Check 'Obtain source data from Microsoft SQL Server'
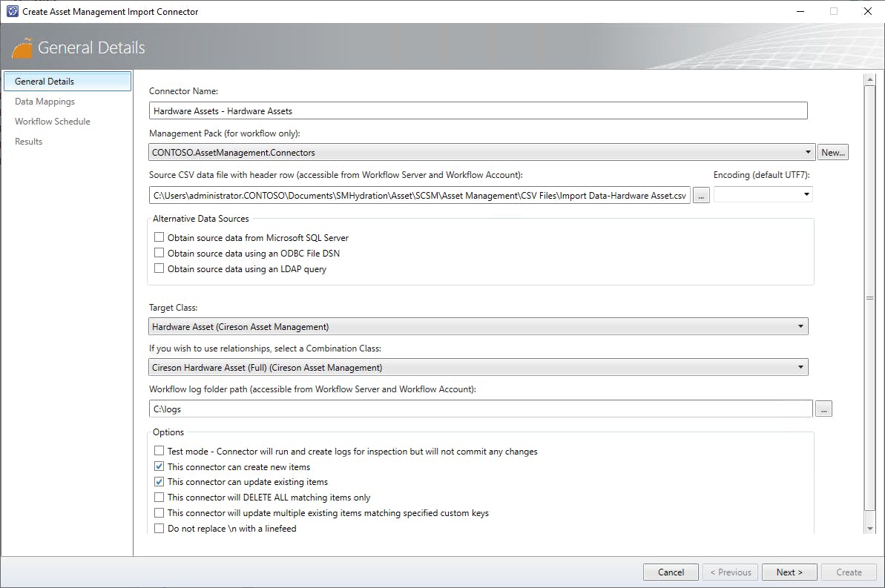The width and height of the screenshot is (885, 588). point(159,237)
